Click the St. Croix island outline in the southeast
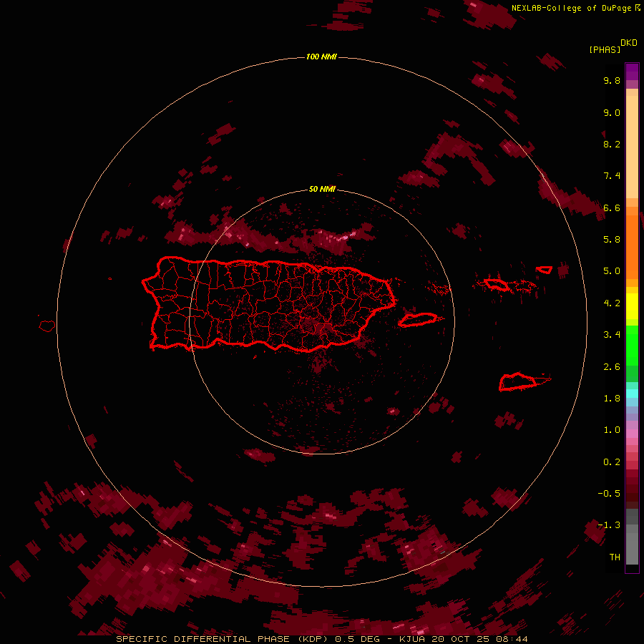Image resolution: width=644 pixels, height=644 pixels. pyautogui.click(x=518, y=381)
